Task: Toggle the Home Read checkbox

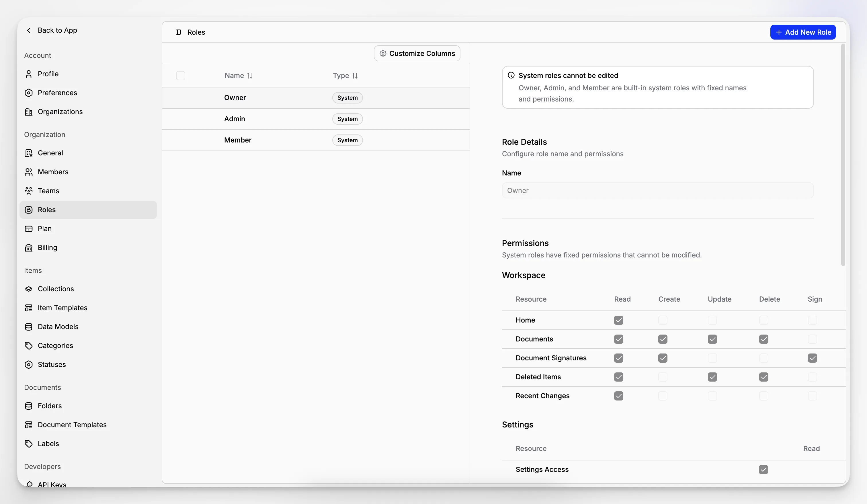Action: [x=619, y=320]
